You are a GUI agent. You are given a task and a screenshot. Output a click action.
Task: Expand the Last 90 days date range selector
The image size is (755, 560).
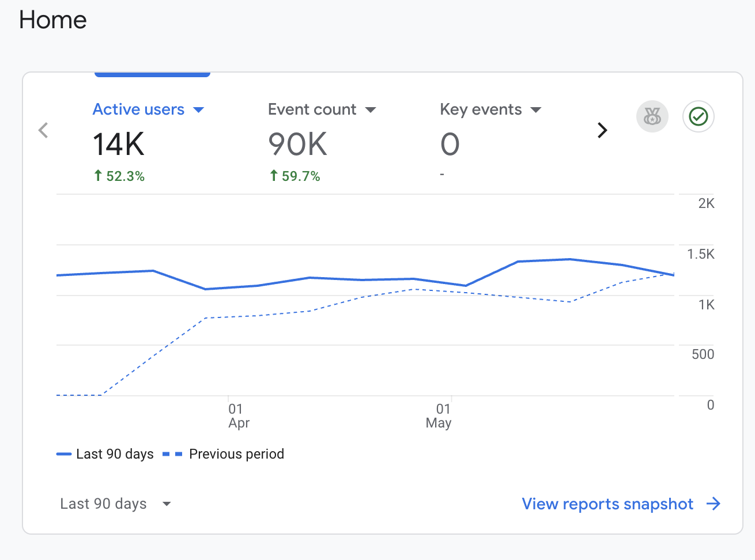tap(115, 504)
